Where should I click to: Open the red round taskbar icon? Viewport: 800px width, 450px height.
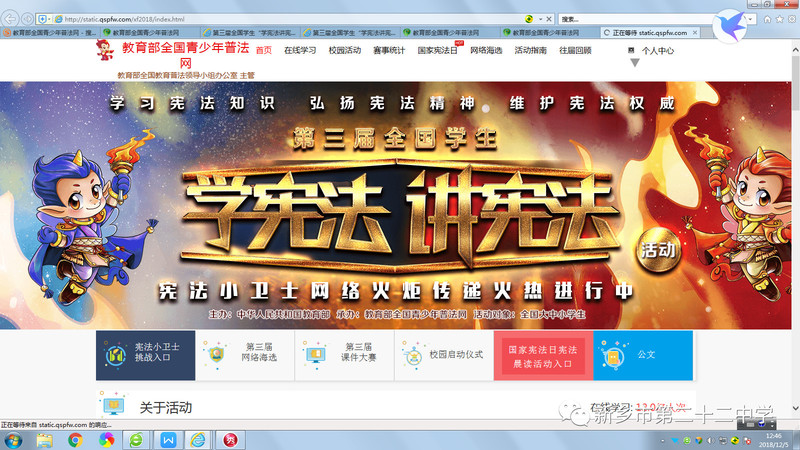click(x=230, y=440)
